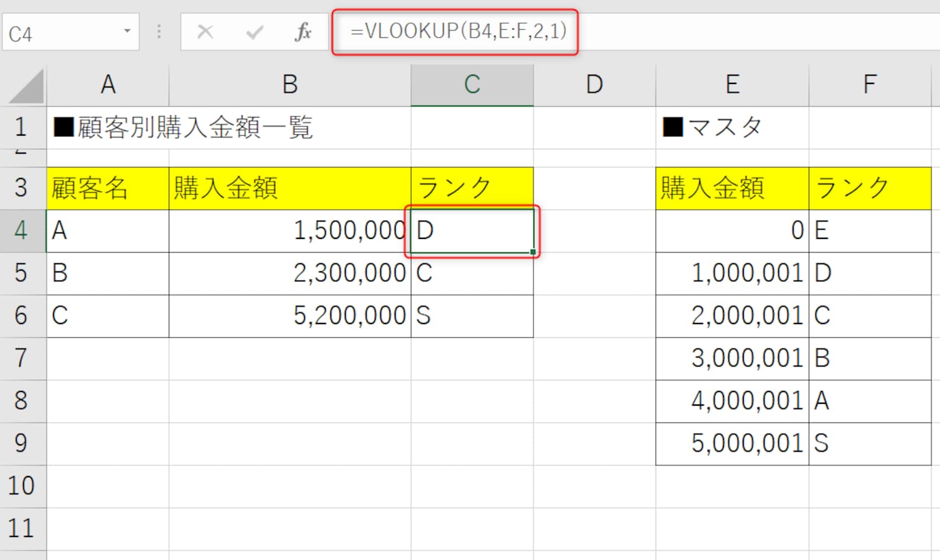Open the Name Box dropdown arrow
This screenshot has height=560, width=940.
point(127,30)
